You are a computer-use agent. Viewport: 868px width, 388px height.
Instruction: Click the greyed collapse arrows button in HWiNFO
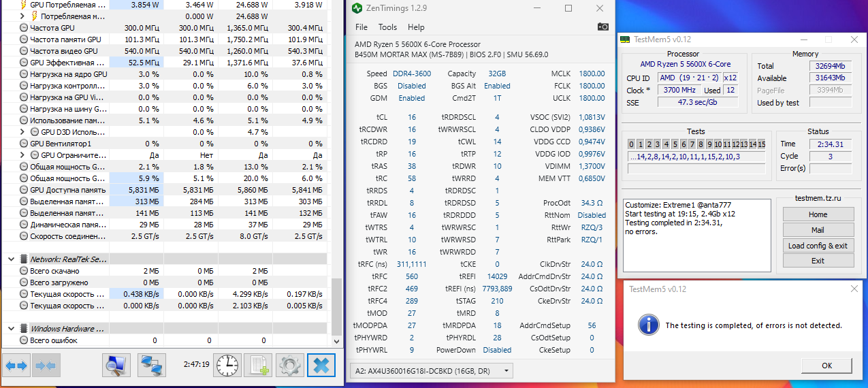click(x=46, y=366)
